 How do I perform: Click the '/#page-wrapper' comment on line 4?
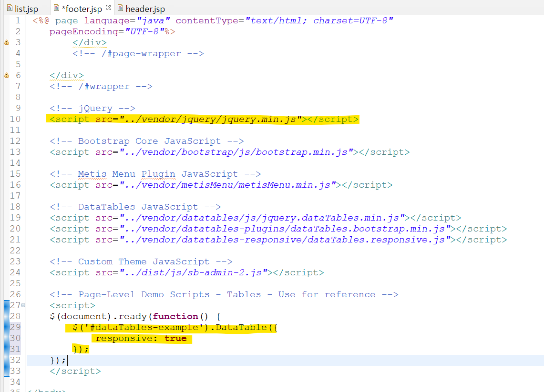138,53
